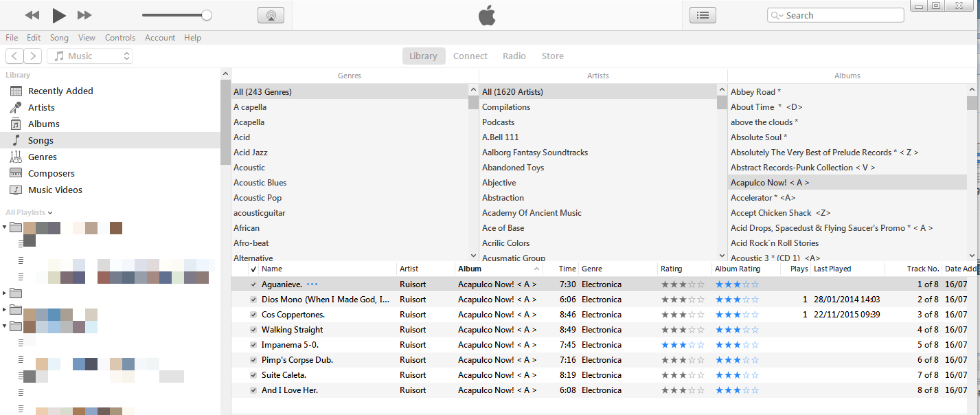Select Accelerator * <A> album
Image resolution: width=980 pixels, height=415 pixels.
(x=762, y=198)
